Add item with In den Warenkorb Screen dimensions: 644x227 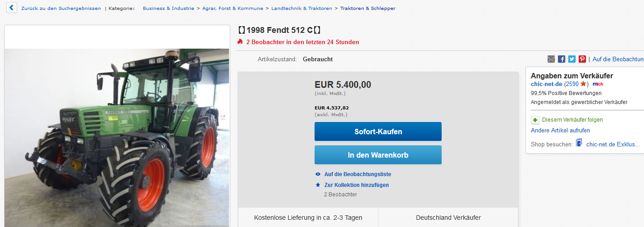(378, 155)
